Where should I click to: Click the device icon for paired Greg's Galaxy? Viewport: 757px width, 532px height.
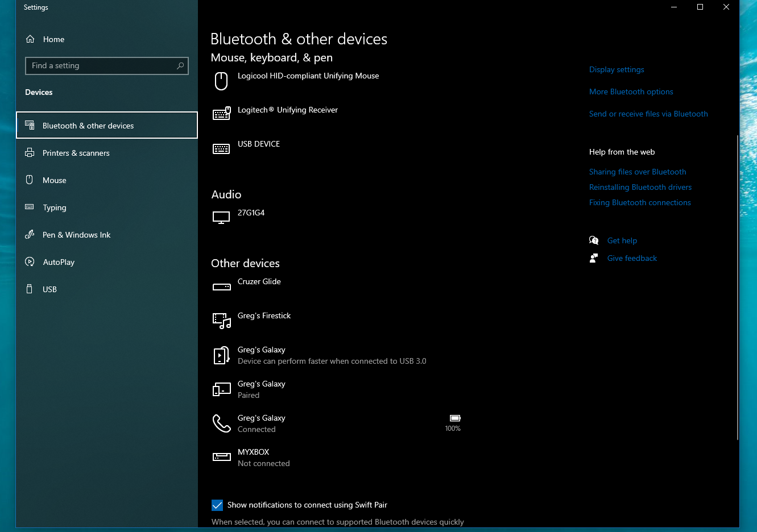[x=221, y=389]
